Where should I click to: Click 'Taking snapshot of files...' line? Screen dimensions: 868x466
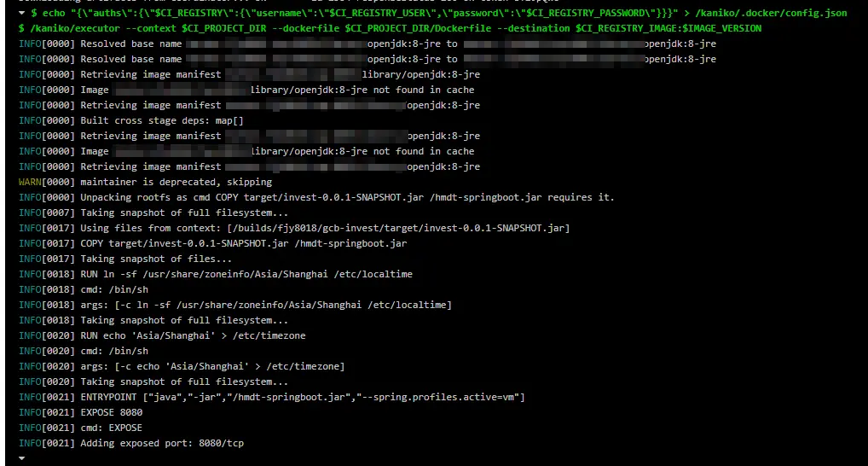pos(125,259)
